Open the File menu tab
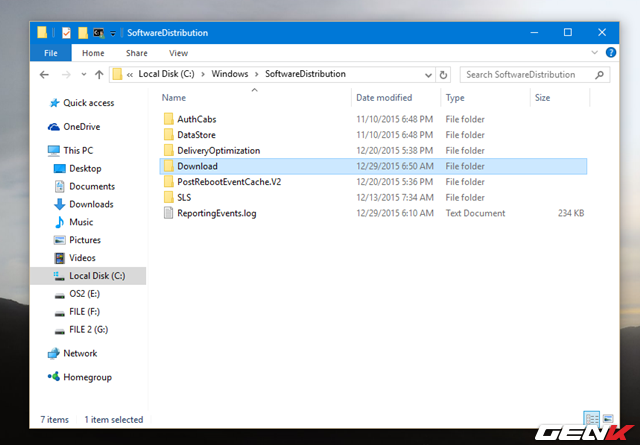Image resolution: width=640 pixels, height=445 pixels. coord(51,53)
